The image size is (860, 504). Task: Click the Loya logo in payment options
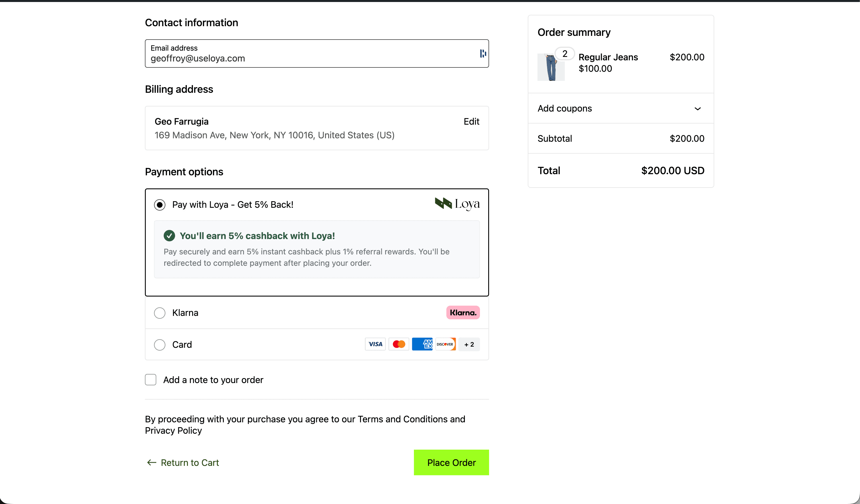pyautogui.click(x=457, y=204)
